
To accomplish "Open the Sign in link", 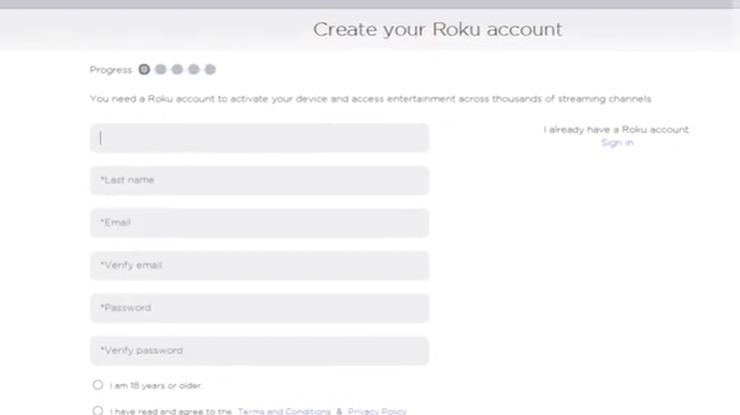I will pyautogui.click(x=617, y=143).
